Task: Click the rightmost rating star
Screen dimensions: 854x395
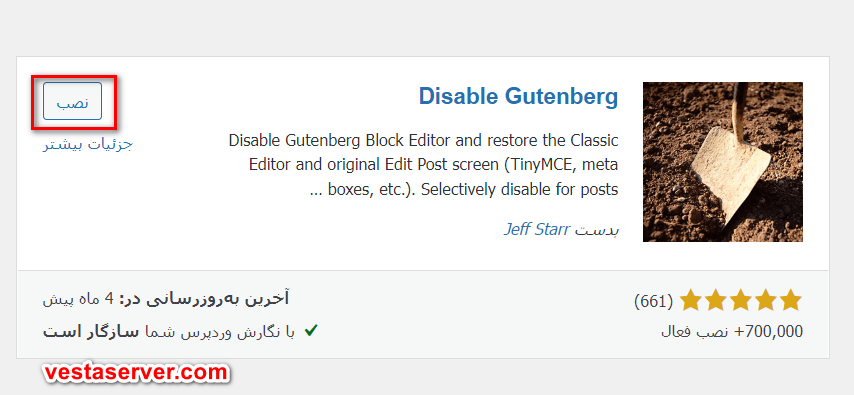Action: (791, 301)
